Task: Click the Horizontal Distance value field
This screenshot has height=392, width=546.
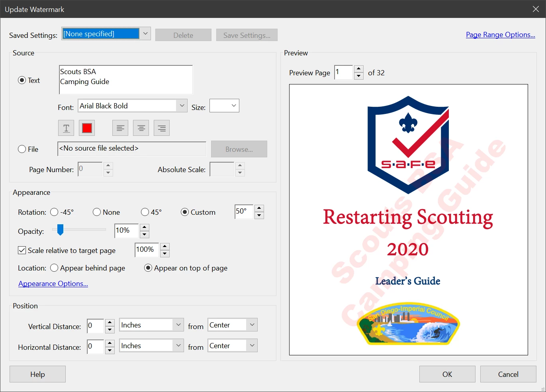Action: [x=96, y=347]
